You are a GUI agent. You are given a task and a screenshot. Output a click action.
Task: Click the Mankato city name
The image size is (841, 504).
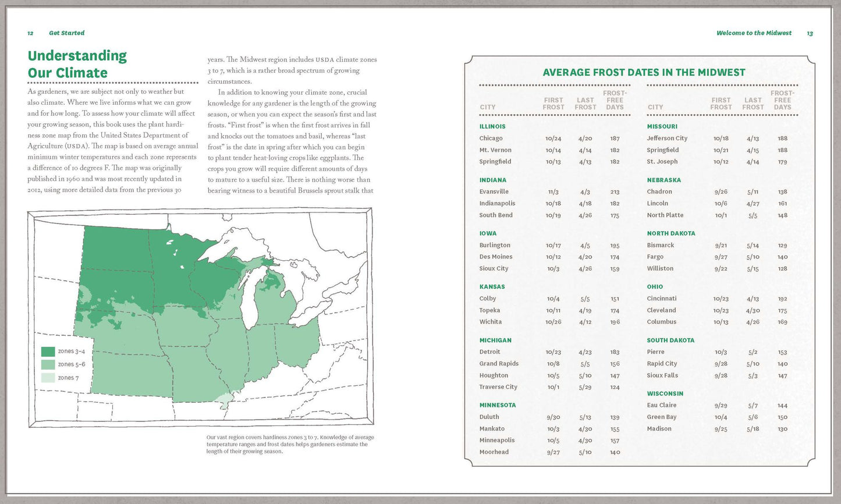coord(492,429)
